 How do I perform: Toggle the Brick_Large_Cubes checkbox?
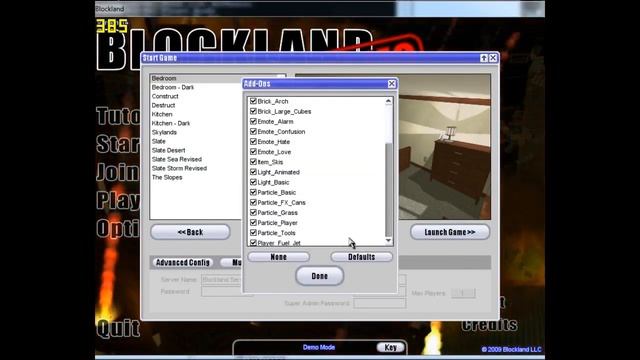click(253, 111)
